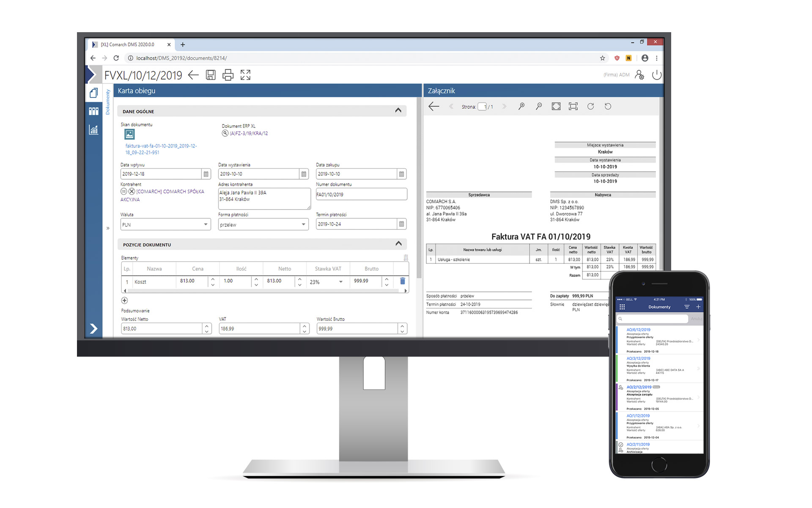
Task: Open the Stawka VAT 23% dropdown
Action: (326, 282)
